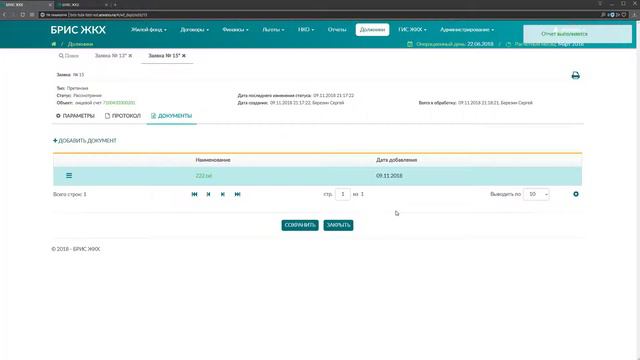Click the browser address bar
640x360 pixels.
click(x=318, y=14)
